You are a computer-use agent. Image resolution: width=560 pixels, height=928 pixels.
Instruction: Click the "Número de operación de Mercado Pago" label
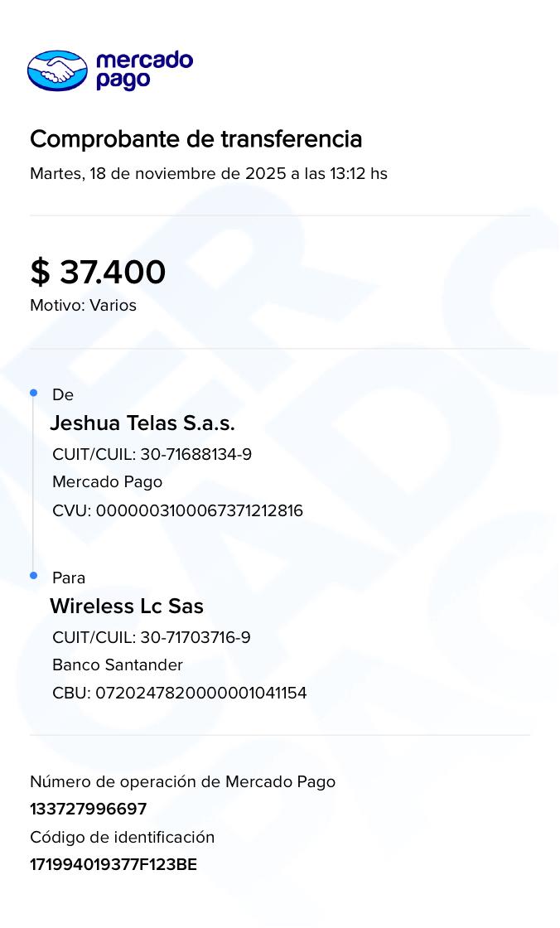point(182,782)
